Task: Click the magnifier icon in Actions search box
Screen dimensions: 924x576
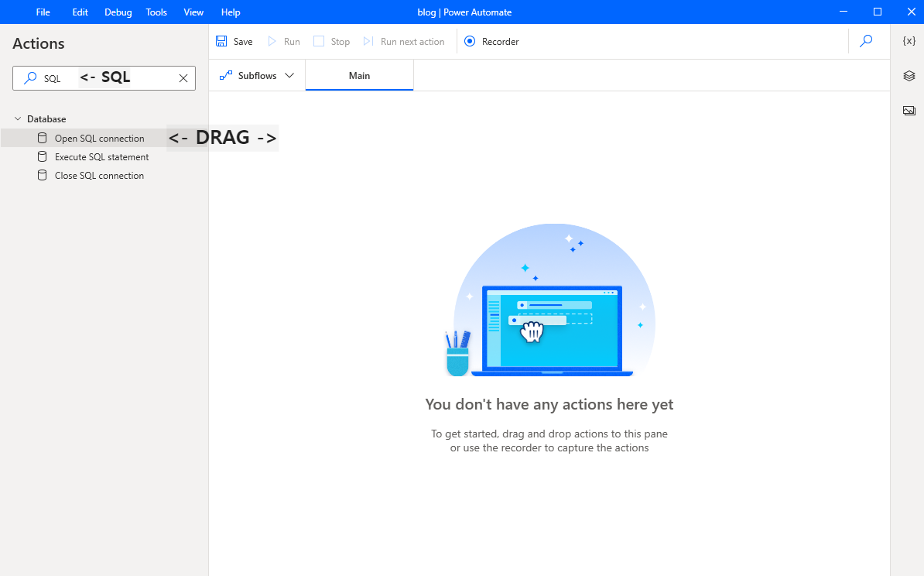Action: tap(30, 78)
